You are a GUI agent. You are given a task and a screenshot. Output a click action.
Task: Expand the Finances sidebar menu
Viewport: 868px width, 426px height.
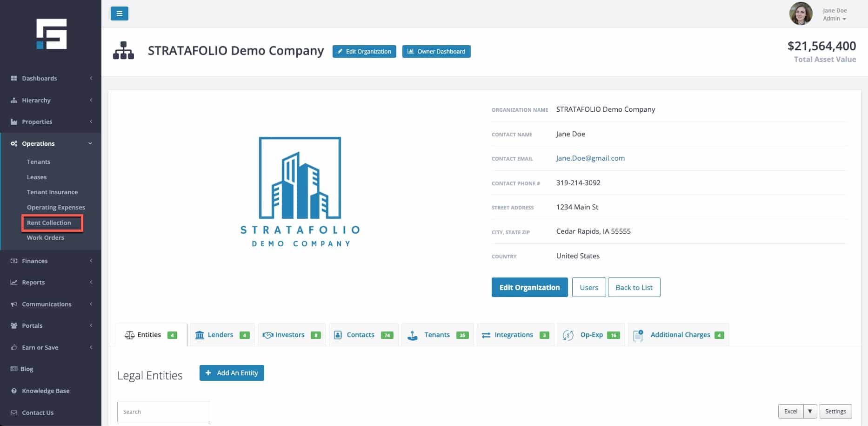tap(51, 261)
